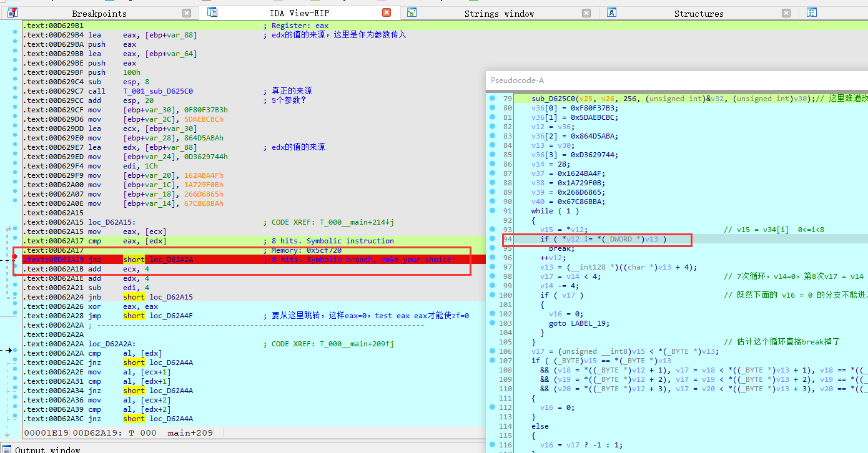Follow jmp target loc_D62A4F
868x453 pixels.
tap(171, 316)
